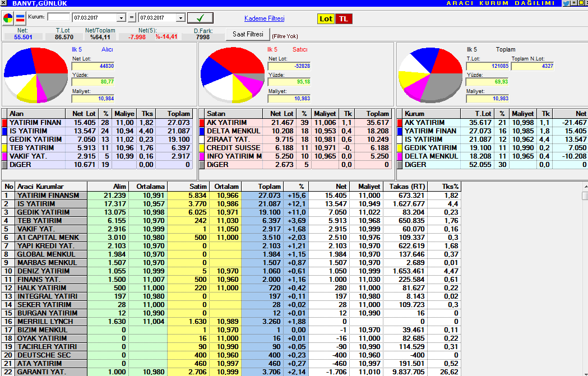
Task: Select the DEUTSCHE SEC row
Action: (232, 355)
